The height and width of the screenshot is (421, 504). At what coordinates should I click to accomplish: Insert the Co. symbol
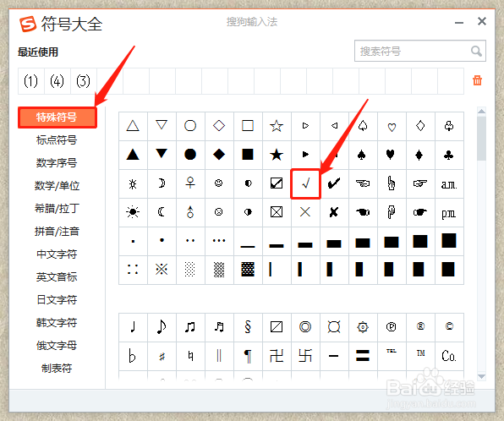[449, 356]
